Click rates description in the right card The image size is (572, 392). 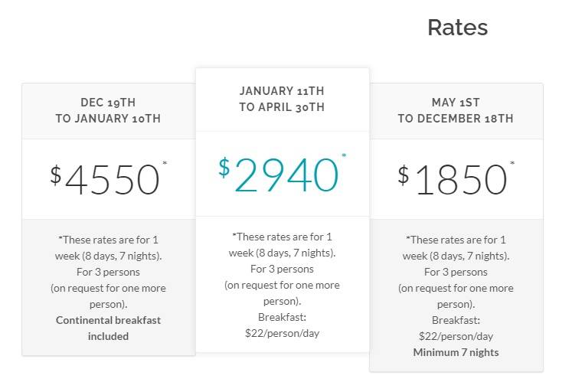(456, 272)
